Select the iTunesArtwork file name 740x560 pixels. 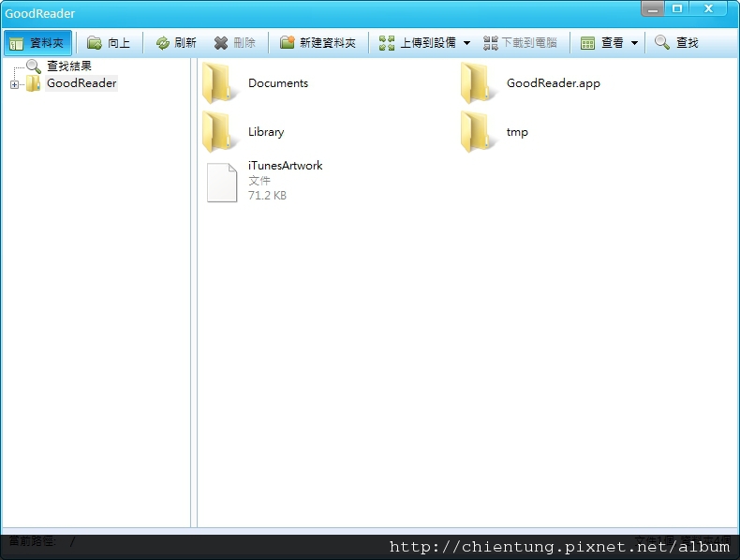click(285, 166)
